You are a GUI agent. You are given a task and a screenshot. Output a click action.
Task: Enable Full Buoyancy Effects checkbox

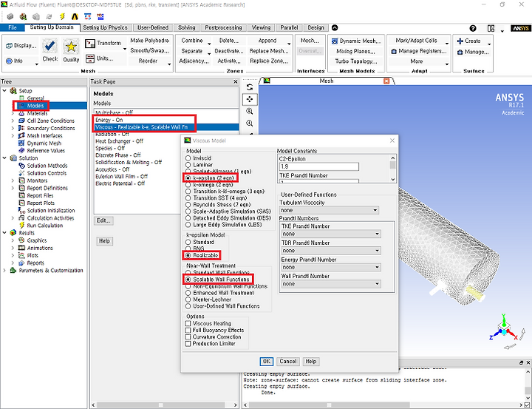(188, 330)
